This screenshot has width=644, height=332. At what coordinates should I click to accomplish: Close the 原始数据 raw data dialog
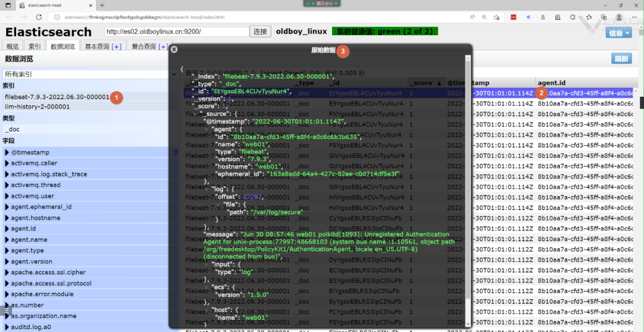pyautogui.click(x=174, y=50)
